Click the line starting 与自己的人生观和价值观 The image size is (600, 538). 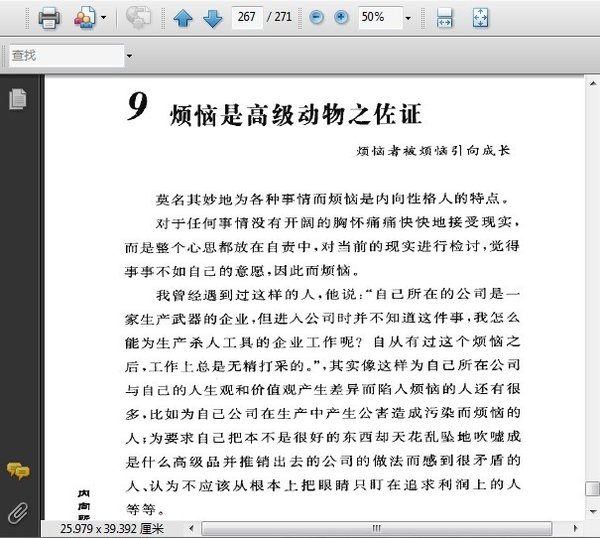[x=323, y=390]
